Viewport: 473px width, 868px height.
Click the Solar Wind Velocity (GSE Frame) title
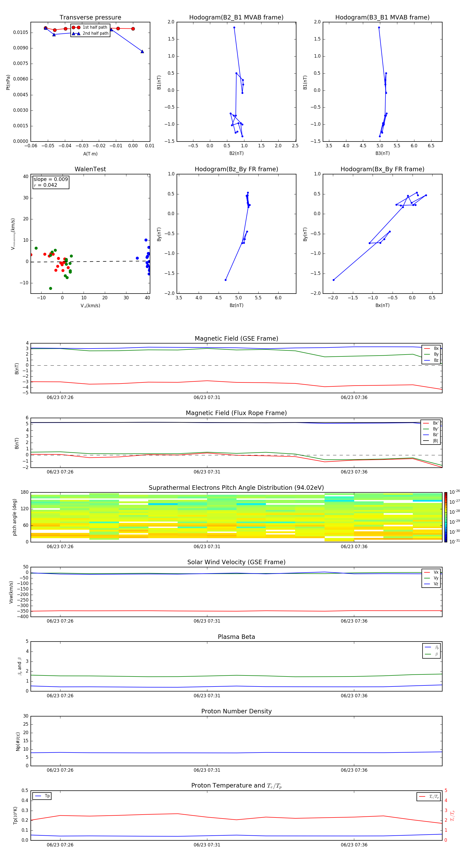236,562
